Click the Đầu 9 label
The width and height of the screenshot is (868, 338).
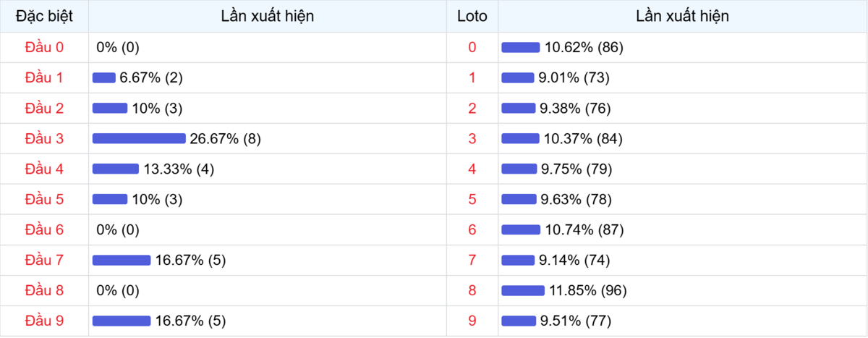click(x=44, y=321)
